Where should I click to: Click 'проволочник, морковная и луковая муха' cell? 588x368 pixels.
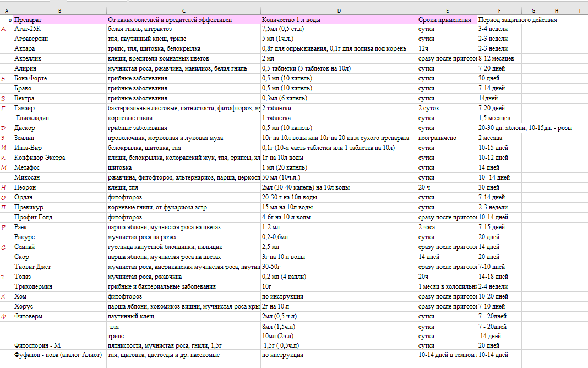pos(183,138)
